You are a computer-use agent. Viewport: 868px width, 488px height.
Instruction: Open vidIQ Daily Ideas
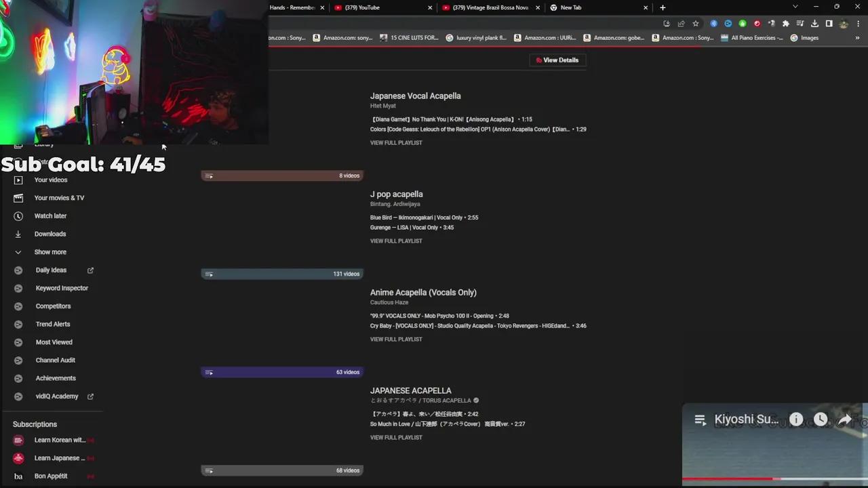[x=51, y=270]
